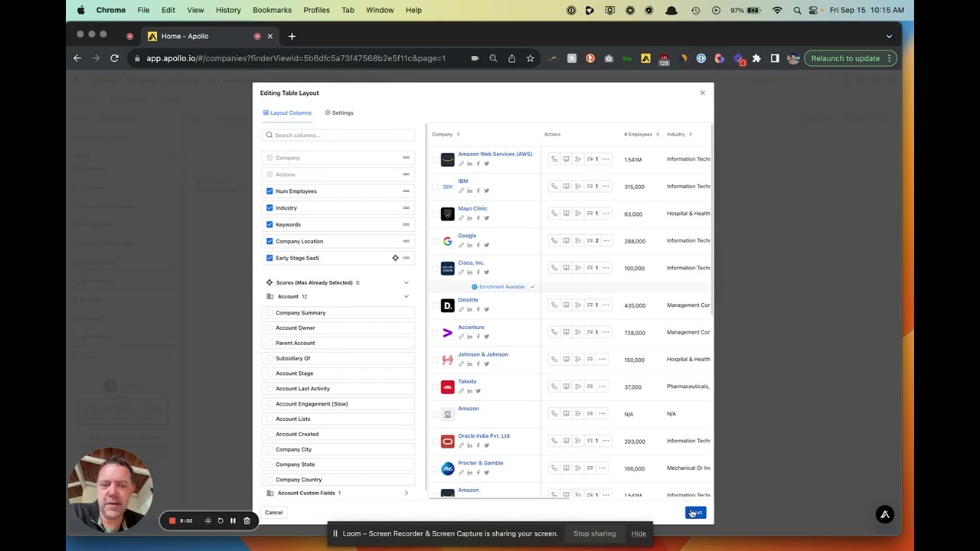Uncheck the Industry column
This screenshot has height=551, width=980.
(269, 207)
